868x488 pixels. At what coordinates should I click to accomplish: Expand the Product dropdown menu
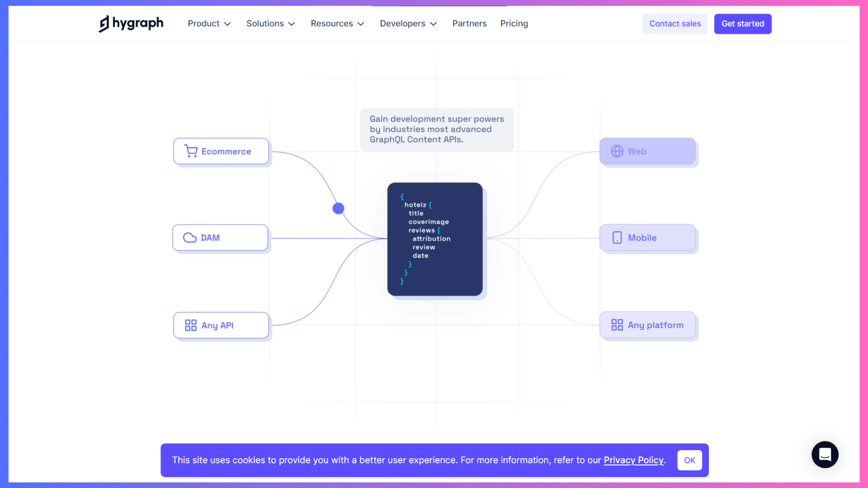point(209,23)
